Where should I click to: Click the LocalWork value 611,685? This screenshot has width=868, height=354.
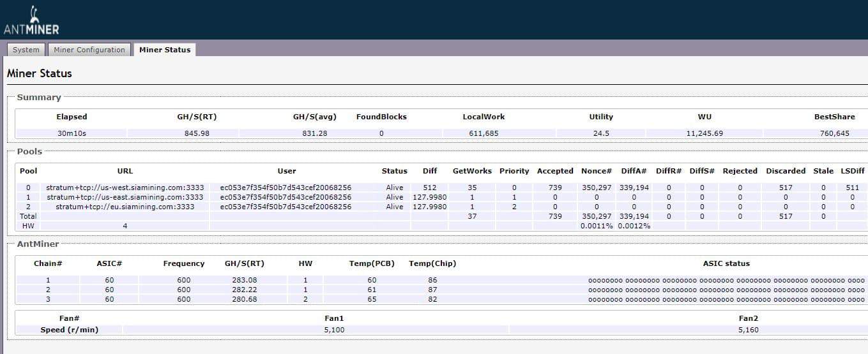click(483, 133)
